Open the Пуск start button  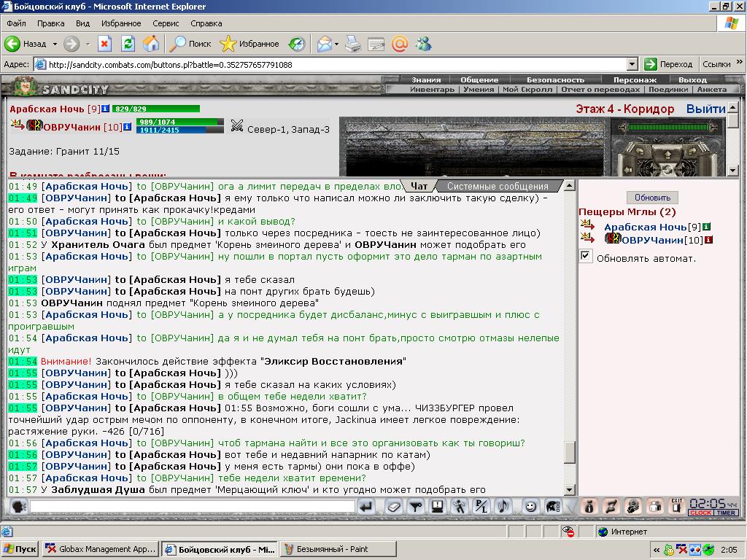[20, 549]
